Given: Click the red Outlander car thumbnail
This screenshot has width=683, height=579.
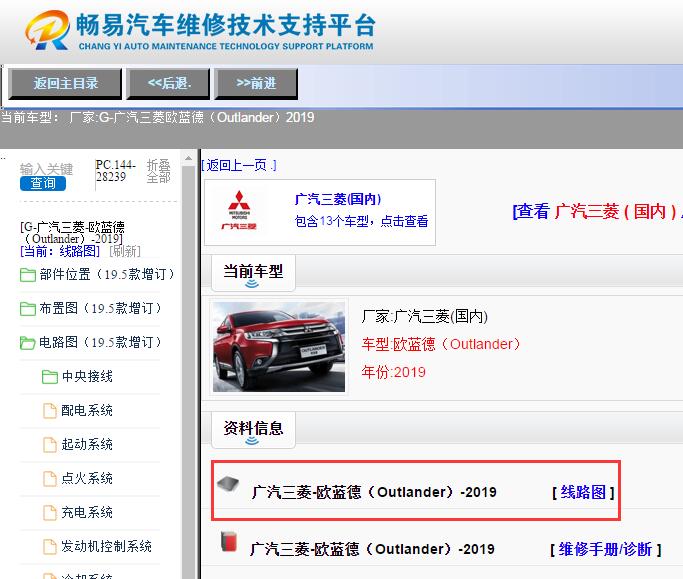Looking at the screenshot, I should (279, 347).
